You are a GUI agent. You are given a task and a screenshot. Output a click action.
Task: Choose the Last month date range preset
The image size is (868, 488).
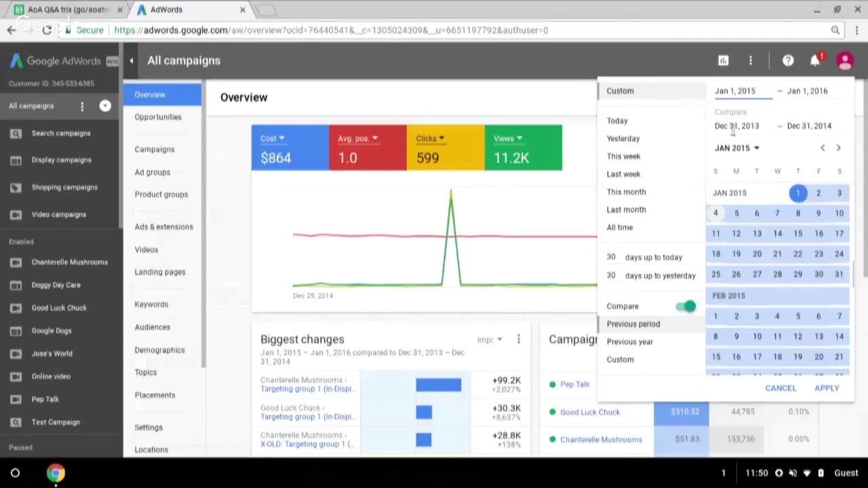pyautogui.click(x=627, y=209)
